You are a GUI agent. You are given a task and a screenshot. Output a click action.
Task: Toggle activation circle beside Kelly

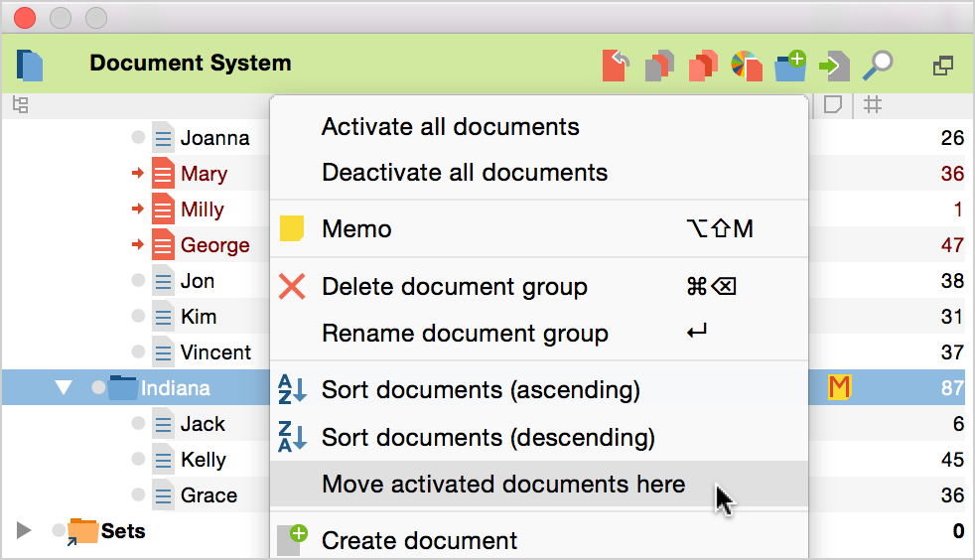tap(138, 460)
